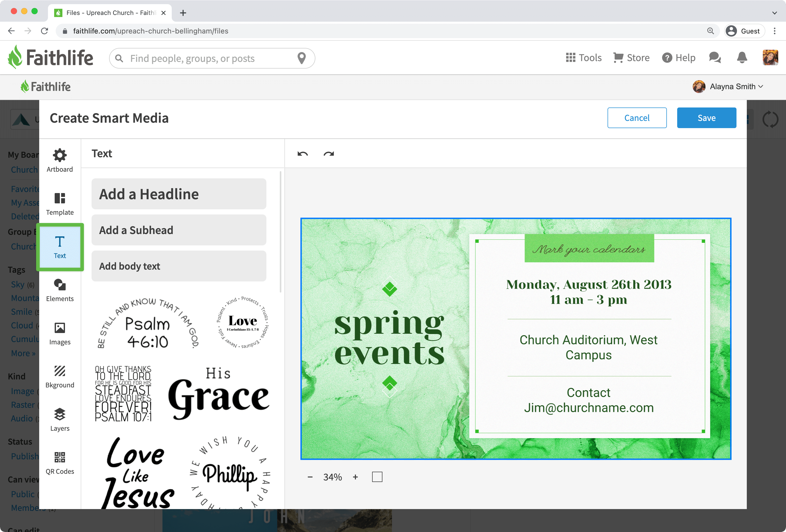Undo the last edit

tap(303, 154)
